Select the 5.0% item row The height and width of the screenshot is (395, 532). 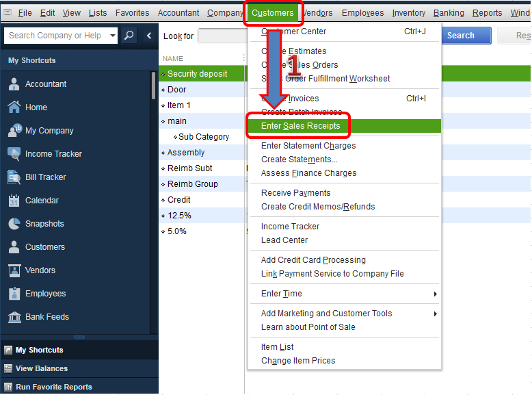point(202,231)
